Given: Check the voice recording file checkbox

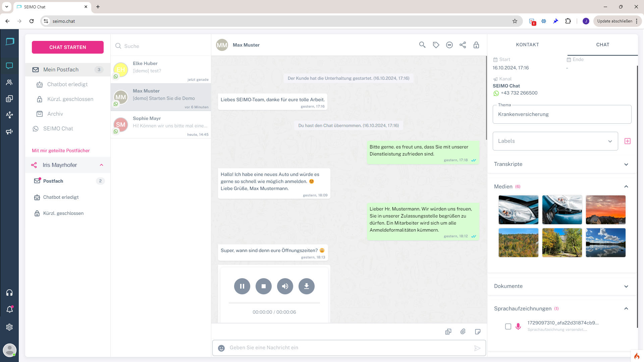Looking at the screenshot, I should coord(508,326).
